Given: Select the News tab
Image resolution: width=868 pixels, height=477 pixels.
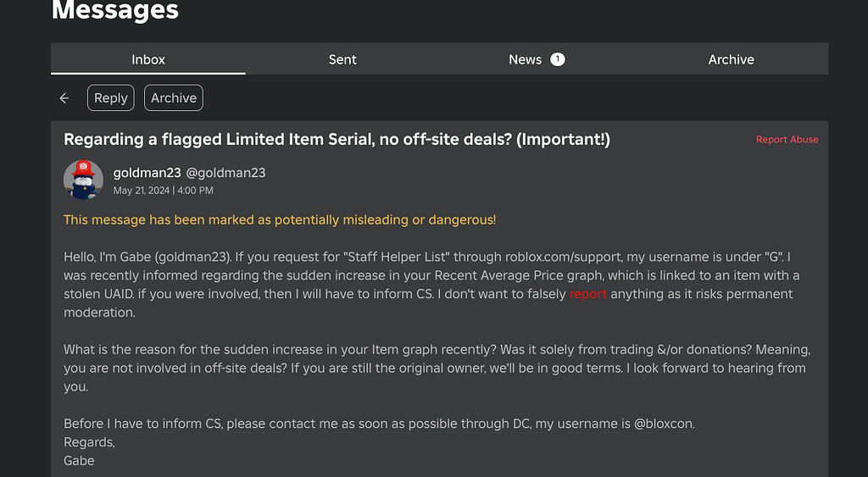Looking at the screenshot, I should coord(537,59).
